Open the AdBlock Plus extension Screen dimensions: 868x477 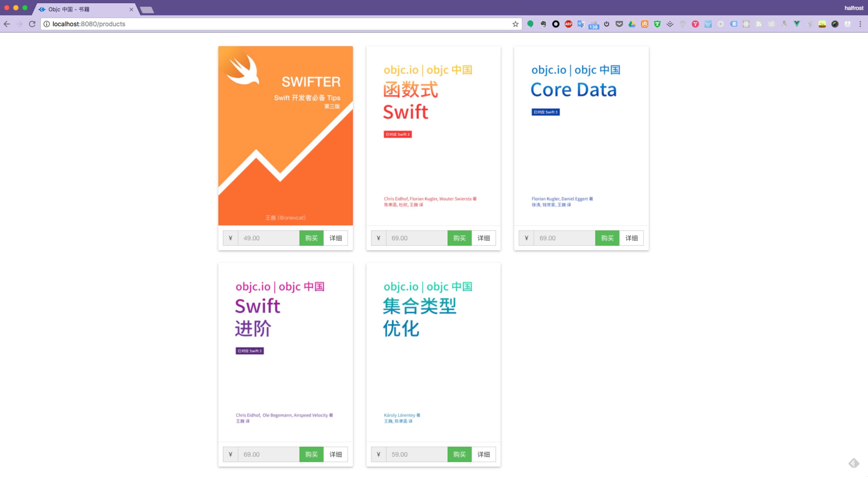(569, 24)
